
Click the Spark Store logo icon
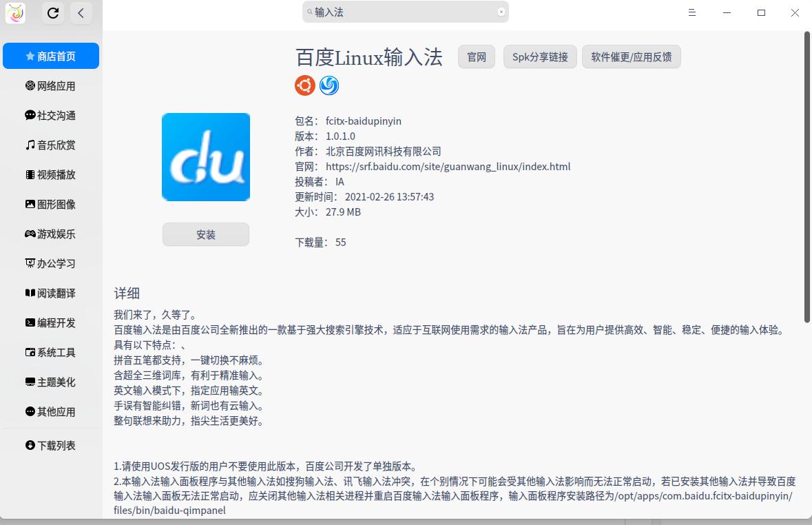tap(15, 12)
